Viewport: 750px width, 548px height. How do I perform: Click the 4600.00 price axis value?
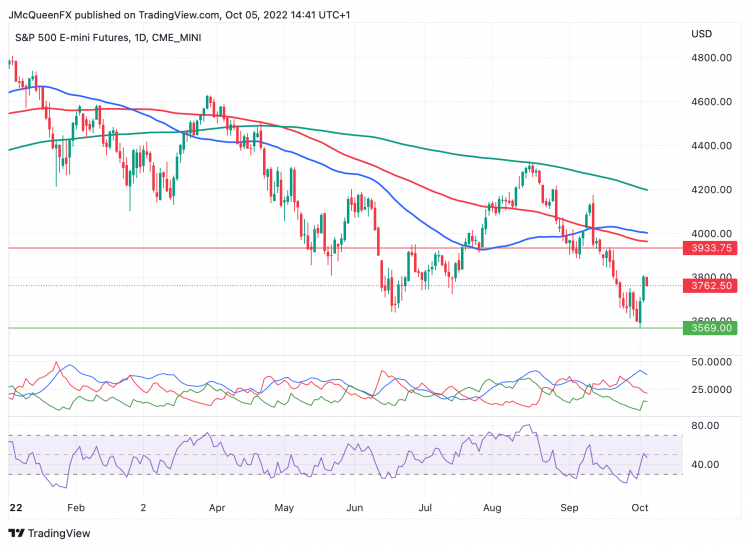[x=711, y=102]
